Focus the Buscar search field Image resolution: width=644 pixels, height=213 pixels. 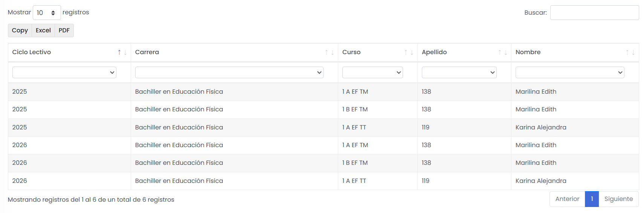(594, 12)
